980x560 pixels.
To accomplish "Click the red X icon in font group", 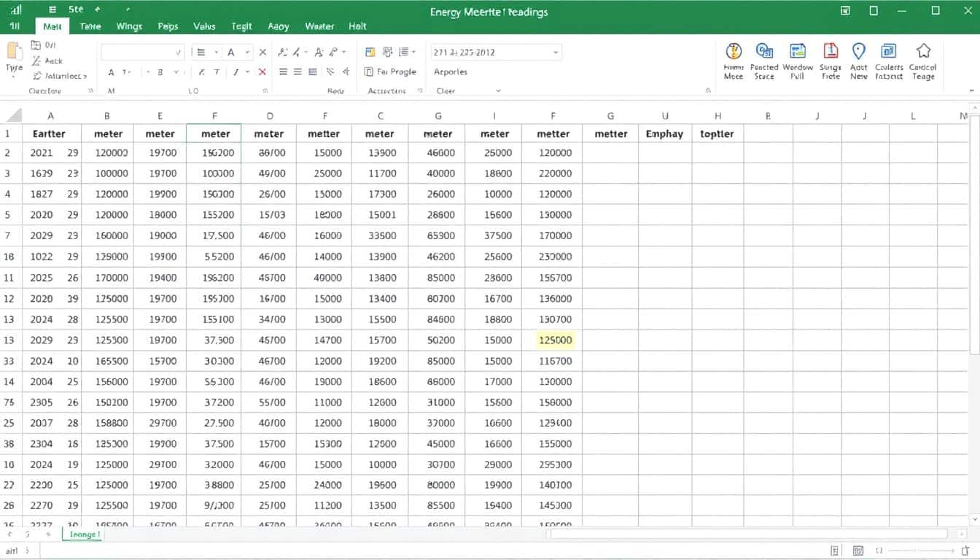I will click(x=262, y=72).
